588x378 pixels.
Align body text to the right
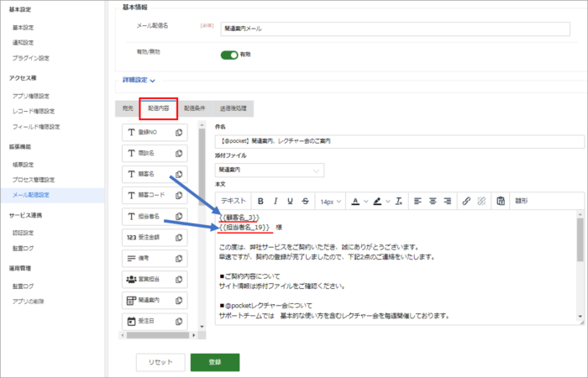(x=448, y=202)
